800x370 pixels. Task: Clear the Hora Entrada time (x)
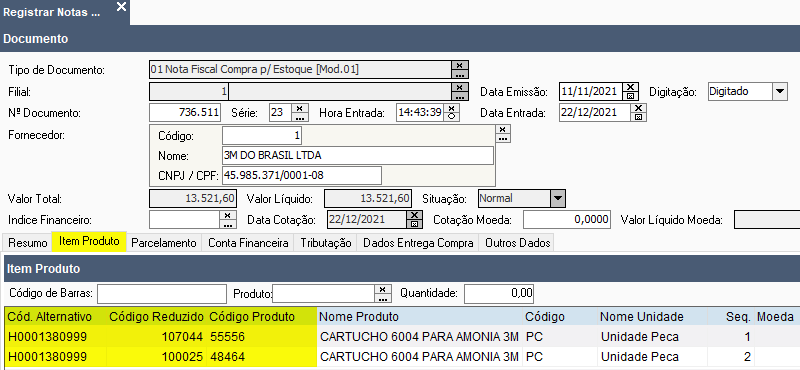click(452, 108)
